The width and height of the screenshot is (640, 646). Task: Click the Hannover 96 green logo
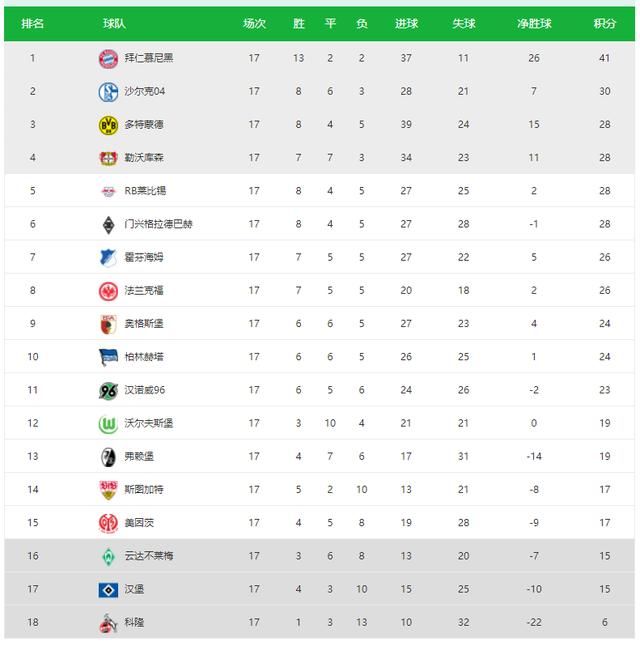(x=108, y=390)
